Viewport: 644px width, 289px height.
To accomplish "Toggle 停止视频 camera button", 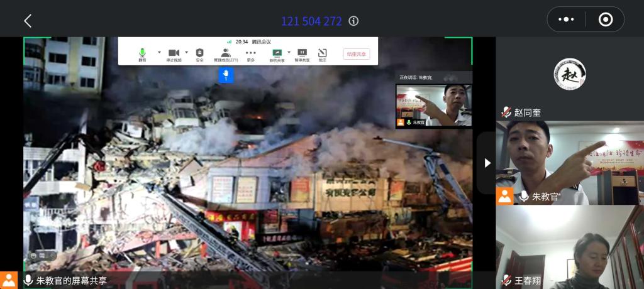I will point(174,55).
